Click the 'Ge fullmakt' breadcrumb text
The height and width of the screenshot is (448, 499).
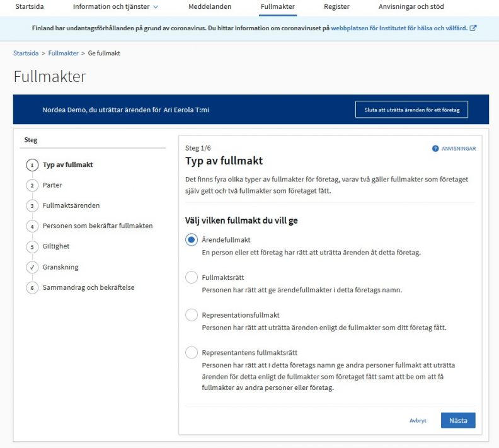(x=104, y=53)
